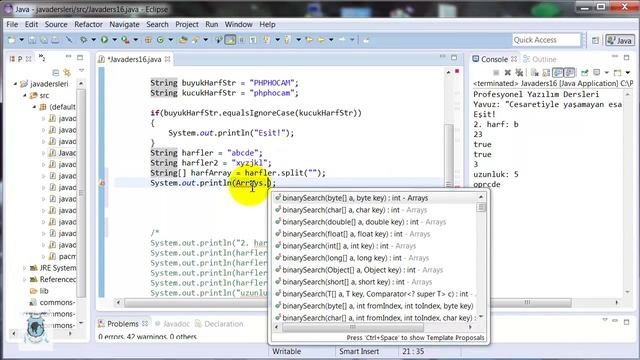Open dropdown next to New icon
Image resolution: width=640 pixels, height=360 pixels.
point(22,40)
